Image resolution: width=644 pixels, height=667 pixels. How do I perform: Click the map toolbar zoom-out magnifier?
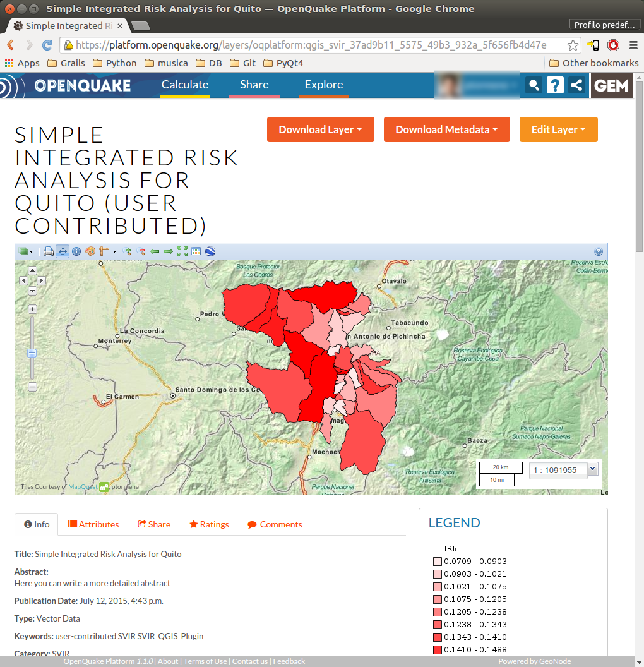[x=141, y=251]
